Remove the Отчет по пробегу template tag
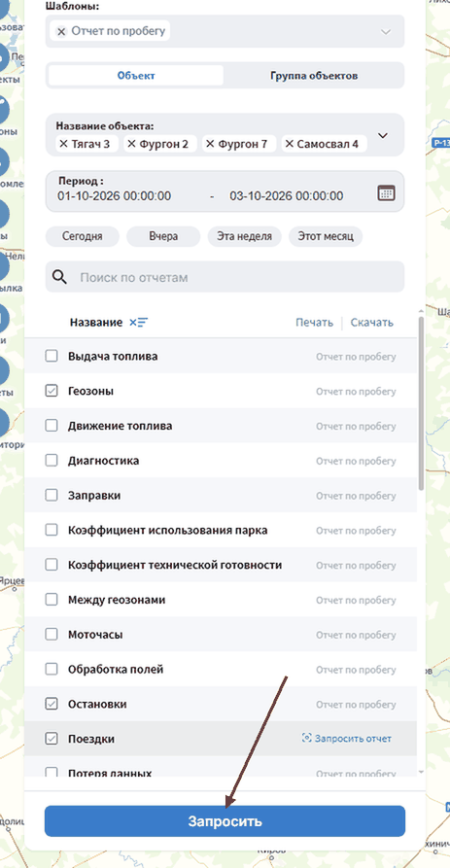The height and width of the screenshot is (868, 450). [x=61, y=31]
